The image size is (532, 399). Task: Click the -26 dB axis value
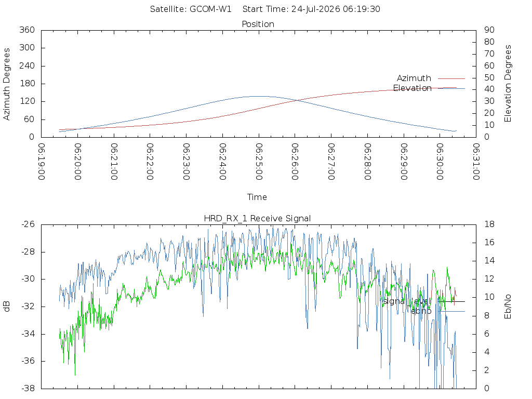[x=28, y=224]
